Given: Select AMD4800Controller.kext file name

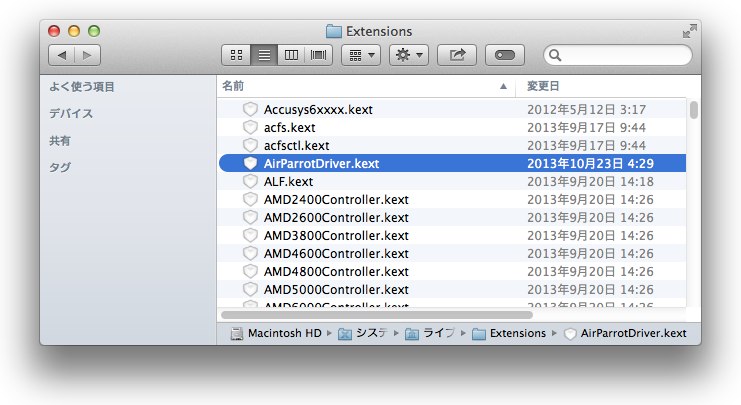Looking at the screenshot, I should [x=336, y=271].
